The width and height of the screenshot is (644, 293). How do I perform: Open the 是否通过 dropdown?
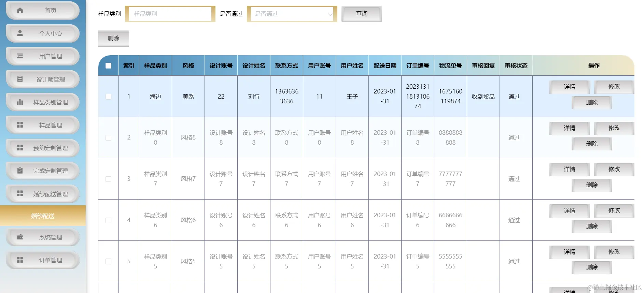[292, 14]
